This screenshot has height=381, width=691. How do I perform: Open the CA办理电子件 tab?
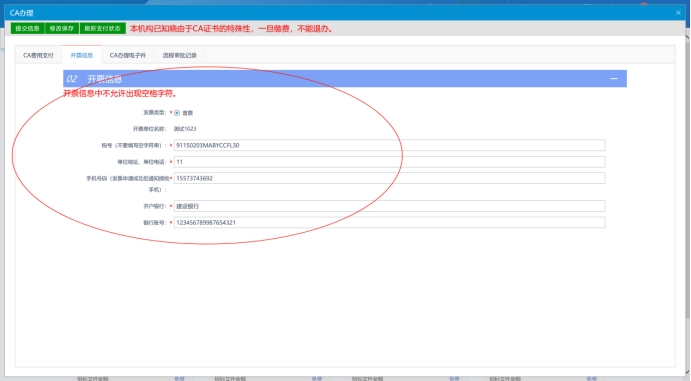pyautogui.click(x=128, y=55)
